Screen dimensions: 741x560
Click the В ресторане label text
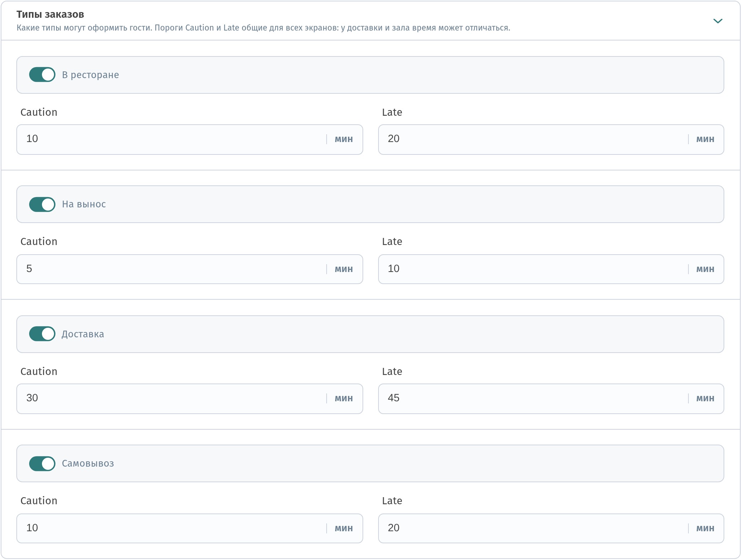90,75
